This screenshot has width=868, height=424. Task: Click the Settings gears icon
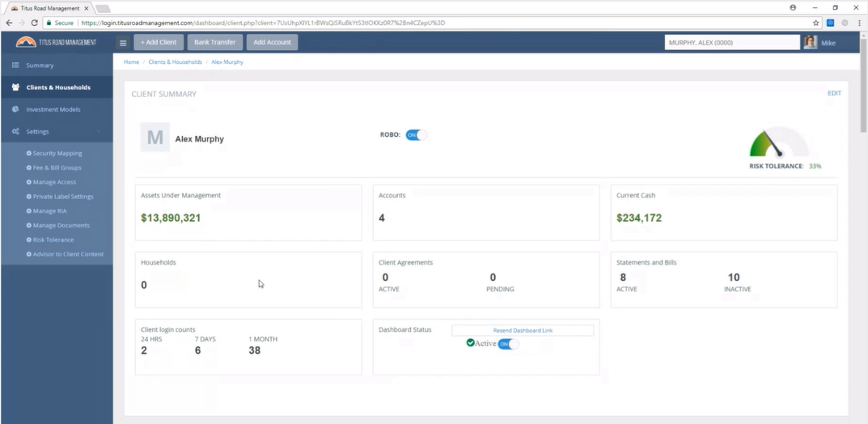[15, 132]
